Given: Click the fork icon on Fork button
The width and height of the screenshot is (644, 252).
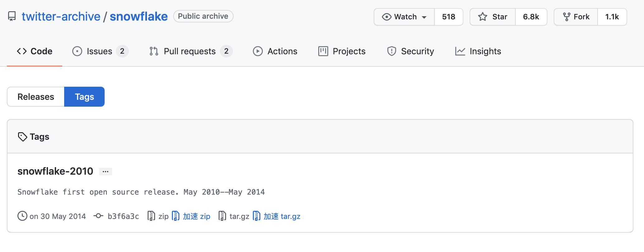Looking at the screenshot, I should click(x=567, y=17).
